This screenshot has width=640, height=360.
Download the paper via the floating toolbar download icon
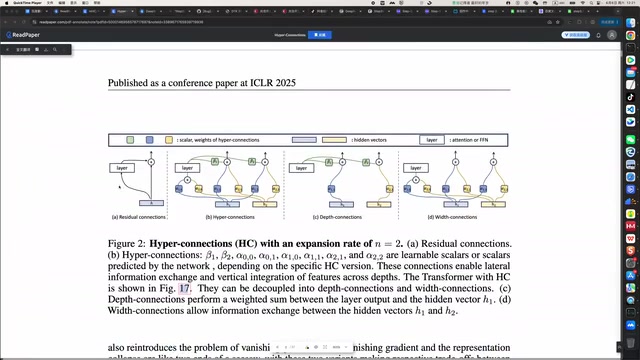(x=46, y=49)
